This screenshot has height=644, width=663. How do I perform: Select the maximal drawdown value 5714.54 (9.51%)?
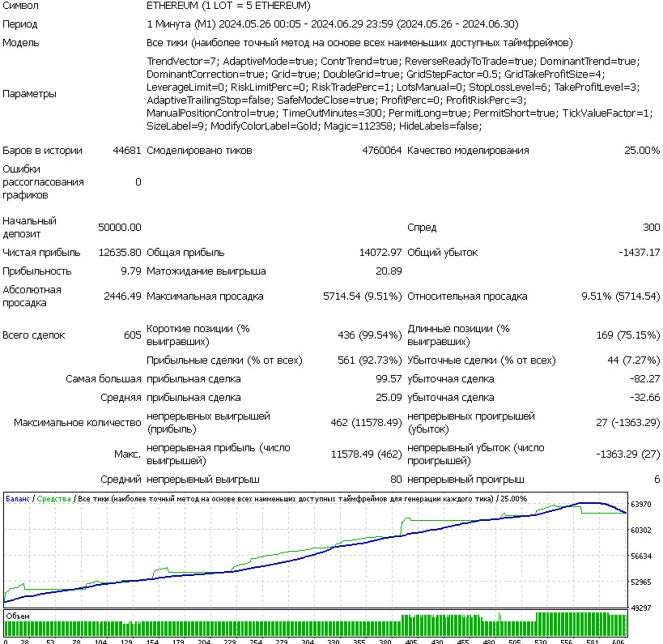coord(362,296)
